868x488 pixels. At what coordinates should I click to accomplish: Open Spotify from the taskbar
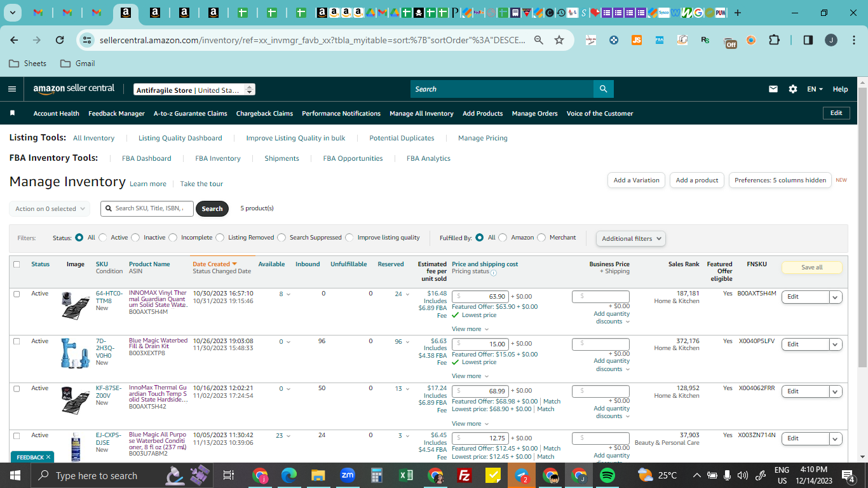click(607, 475)
